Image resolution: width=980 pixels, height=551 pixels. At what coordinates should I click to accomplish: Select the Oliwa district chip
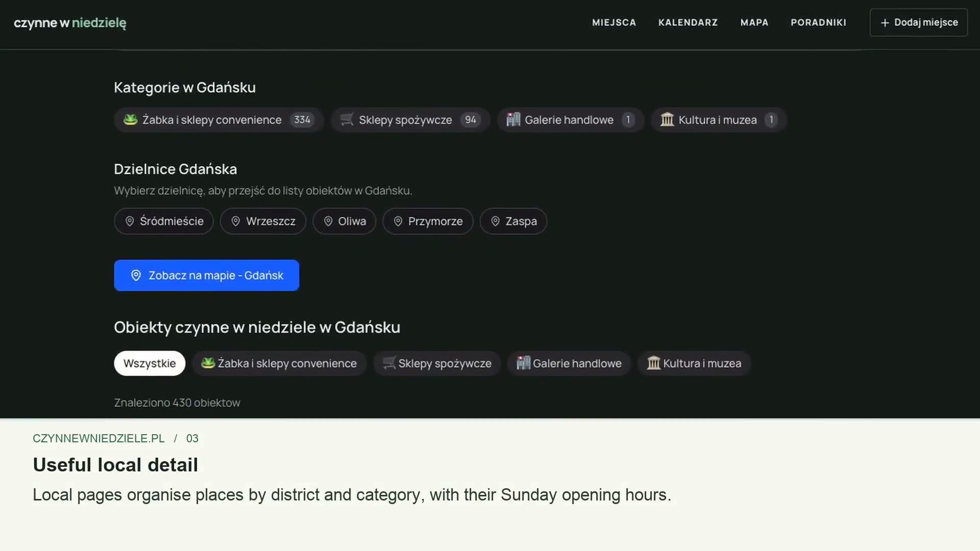click(345, 221)
